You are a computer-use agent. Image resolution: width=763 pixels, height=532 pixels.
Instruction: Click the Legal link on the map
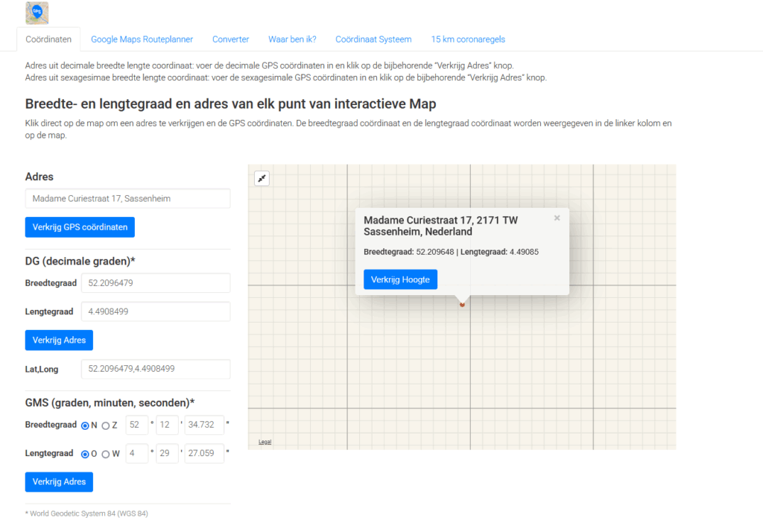[x=265, y=442]
